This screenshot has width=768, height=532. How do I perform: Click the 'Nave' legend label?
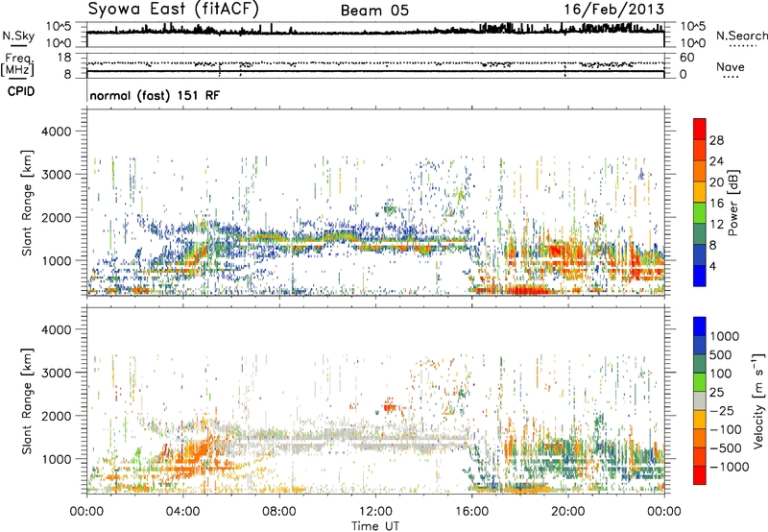(730, 67)
